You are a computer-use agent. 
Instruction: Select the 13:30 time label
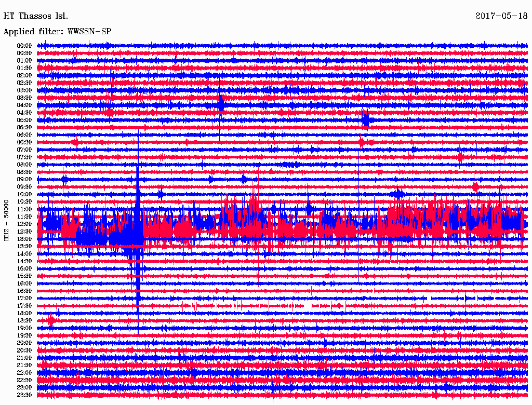tap(24, 246)
